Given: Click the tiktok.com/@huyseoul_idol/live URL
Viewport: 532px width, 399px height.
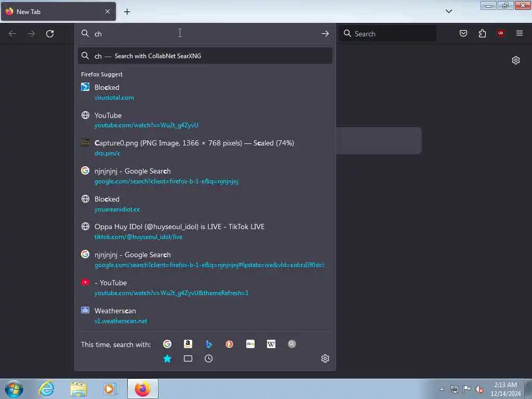Looking at the screenshot, I should click(138, 237).
